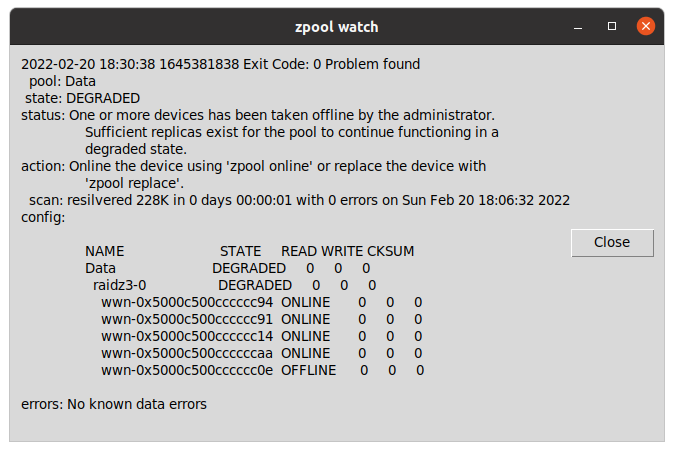Viewport: 674px width, 451px height.
Task: Select the 'pool: Data' line
Action: [x=62, y=81]
